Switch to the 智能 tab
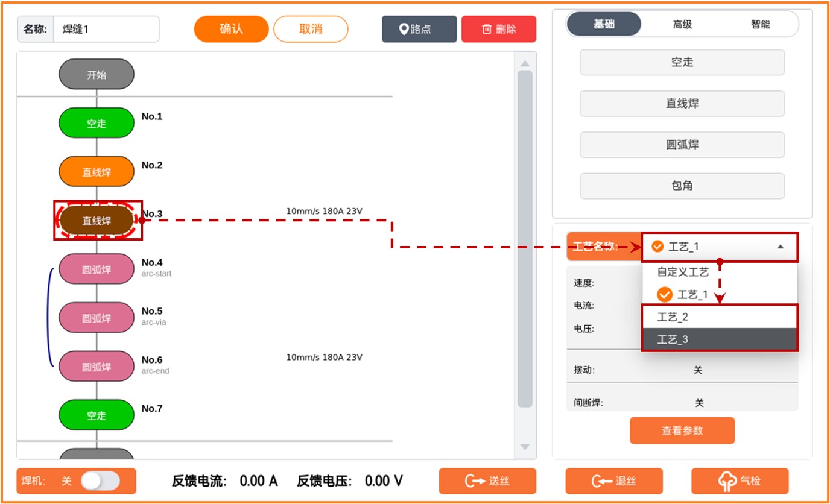Image resolution: width=830 pixels, height=504 pixels. [x=760, y=25]
